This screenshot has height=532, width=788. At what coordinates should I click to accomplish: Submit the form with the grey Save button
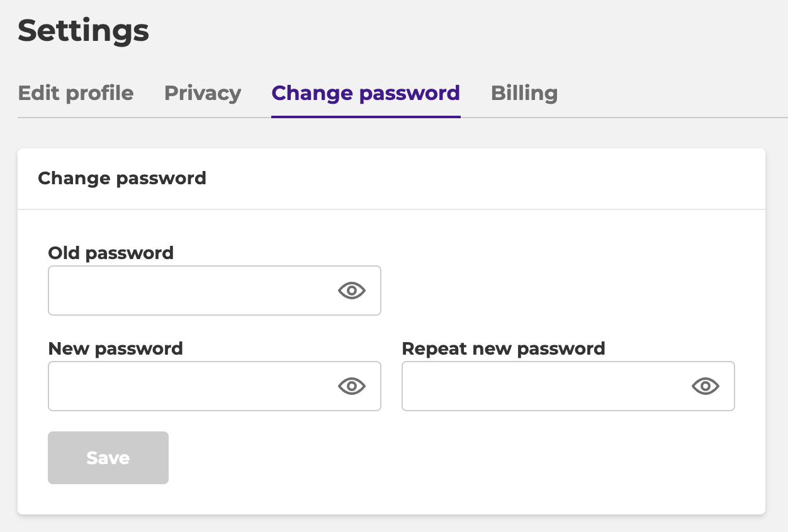pyautogui.click(x=108, y=458)
